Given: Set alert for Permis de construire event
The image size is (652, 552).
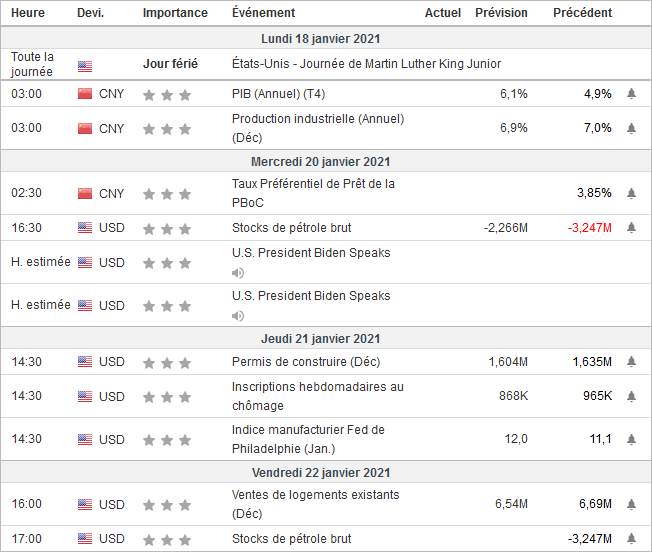Looking at the screenshot, I should point(631,362).
